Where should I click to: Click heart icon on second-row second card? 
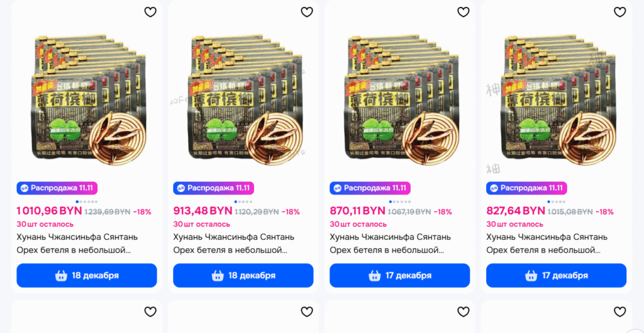pos(307,312)
